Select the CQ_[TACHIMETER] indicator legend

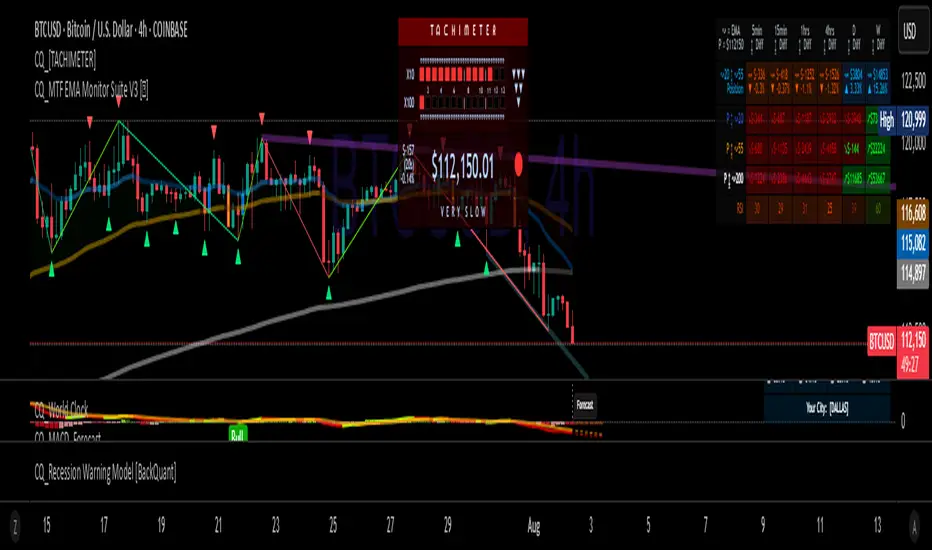[x=65, y=59]
